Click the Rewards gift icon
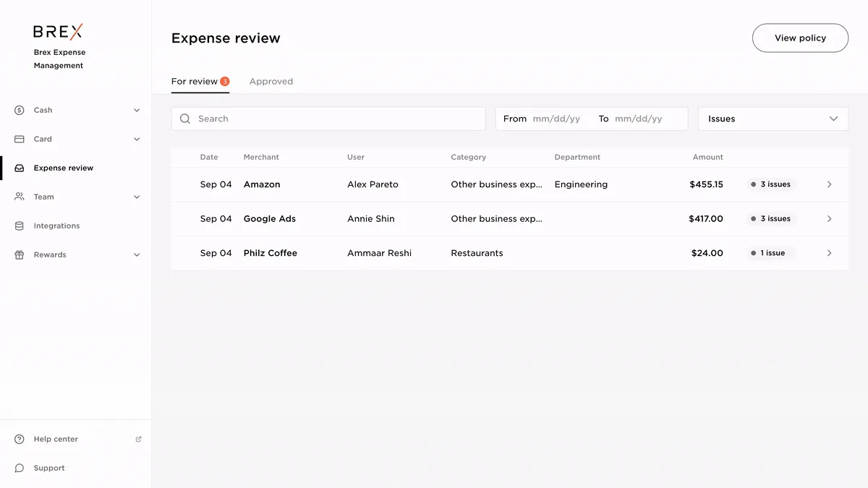The width and height of the screenshot is (868, 488). (x=20, y=254)
